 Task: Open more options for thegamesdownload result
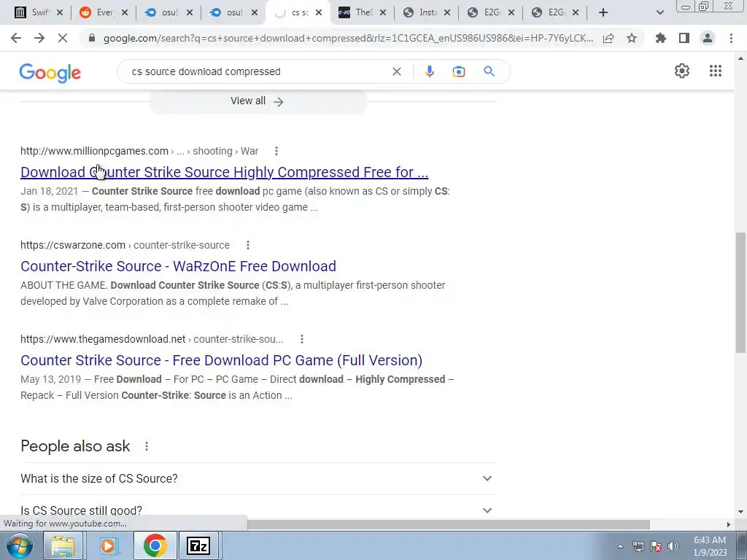tap(301, 339)
